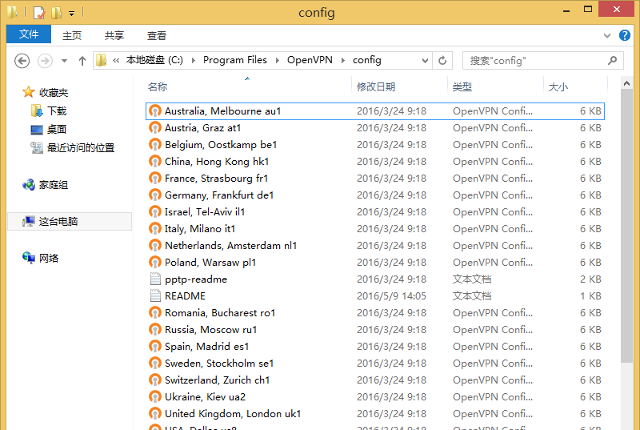The image size is (640, 430).
Task: Click the Properties icon in the title bar
Action: pos(39,12)
